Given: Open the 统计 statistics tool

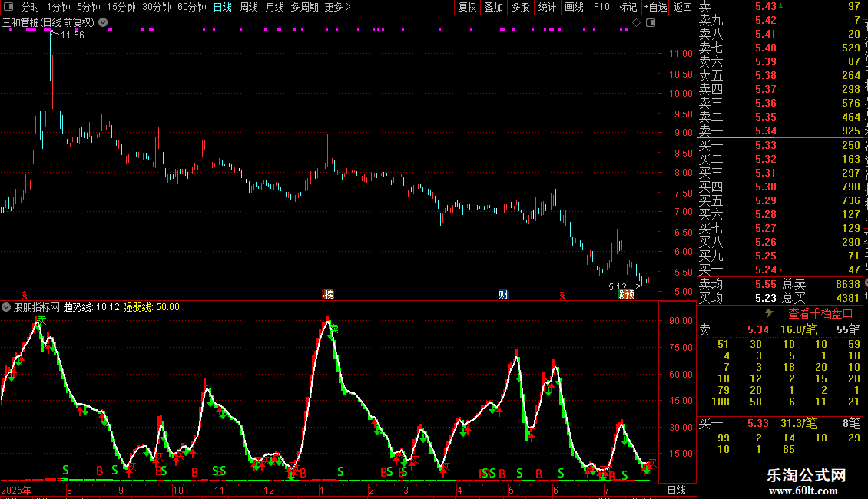Looking at the screenshot, I should click(547, 7).
